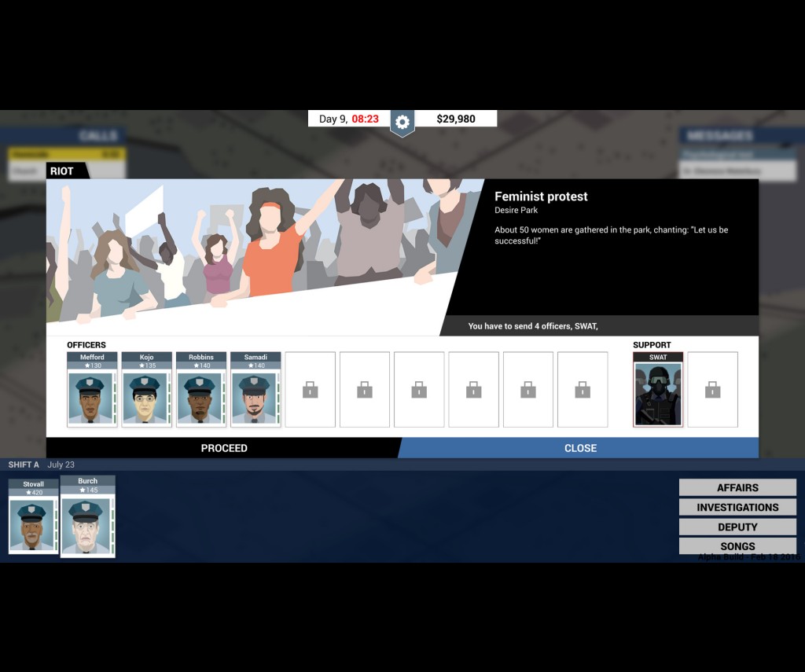Open the DEPUTY menu
The image size is (805, 672).
point(737,527)
